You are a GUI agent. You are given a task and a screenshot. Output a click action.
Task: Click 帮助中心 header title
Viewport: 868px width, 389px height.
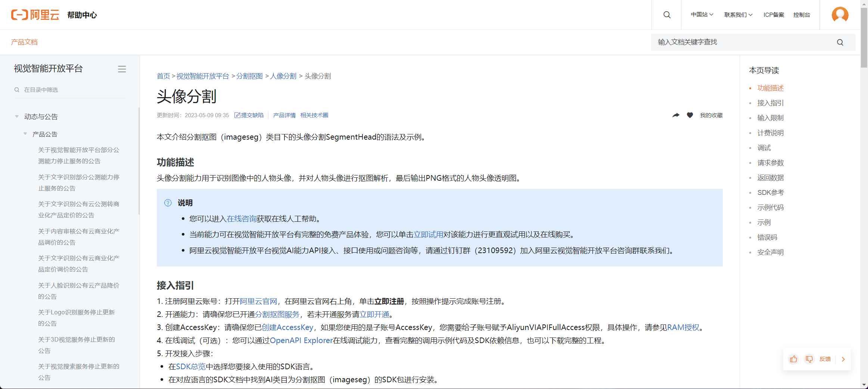[x=82, y=15]
